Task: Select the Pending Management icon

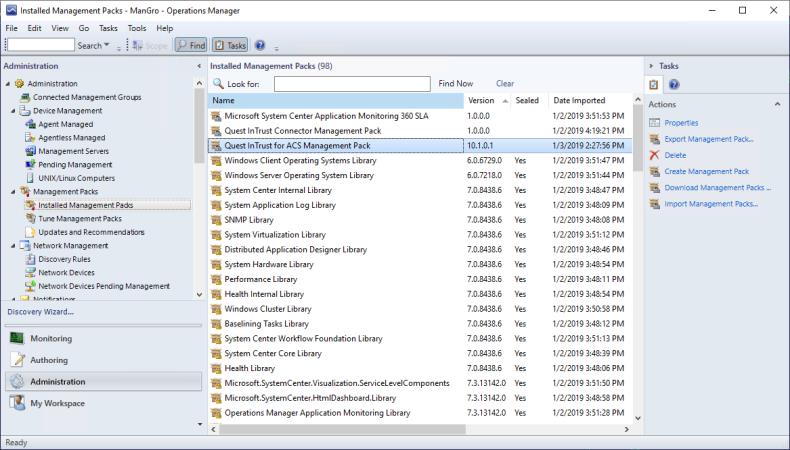Action: point(30,165)
